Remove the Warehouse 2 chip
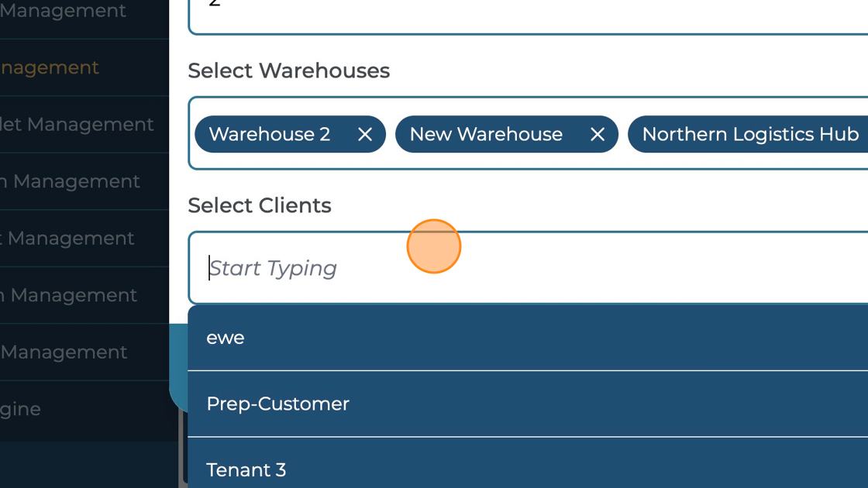Screen dimensions: 868x488 click(364, 134)
